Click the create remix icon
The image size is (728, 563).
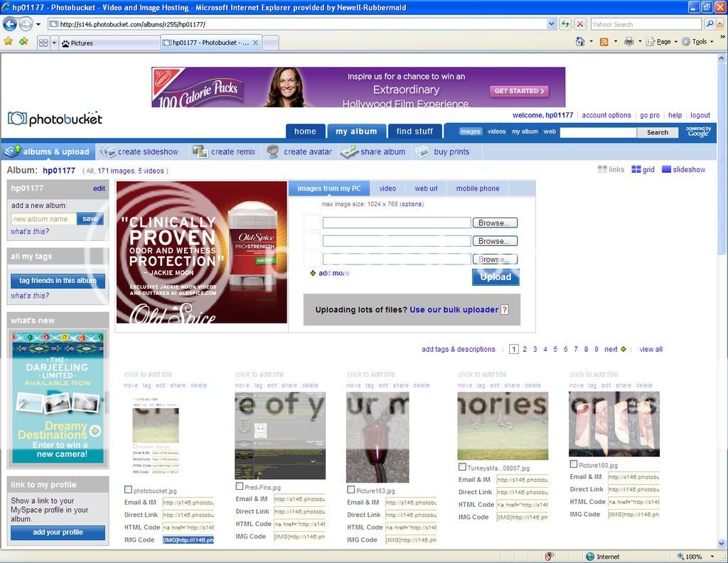[x=200, y=151]
